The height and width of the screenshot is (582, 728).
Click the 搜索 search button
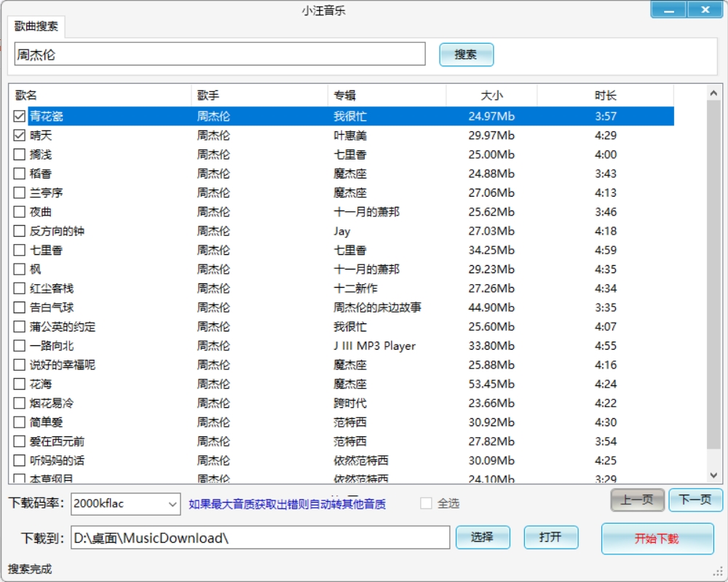tap(466, 55)
